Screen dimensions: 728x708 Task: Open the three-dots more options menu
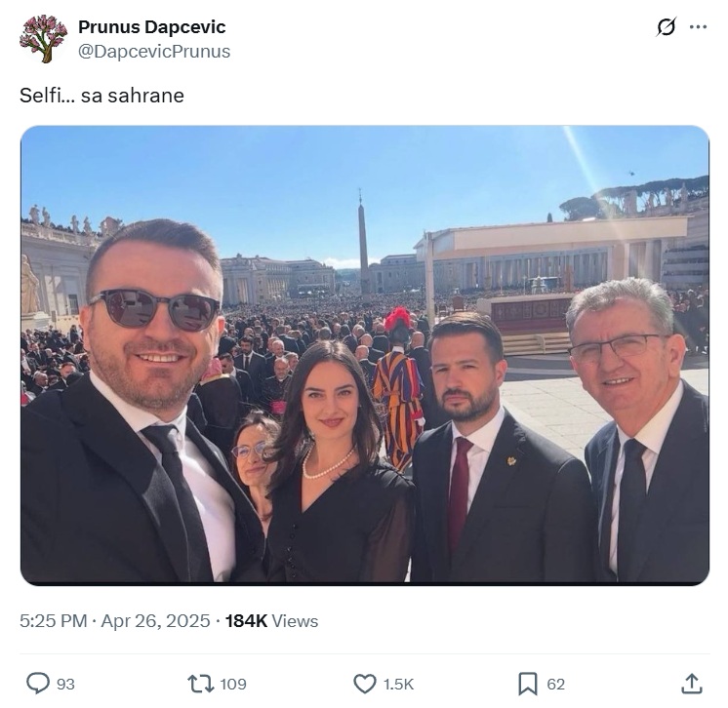pos(698,27)
